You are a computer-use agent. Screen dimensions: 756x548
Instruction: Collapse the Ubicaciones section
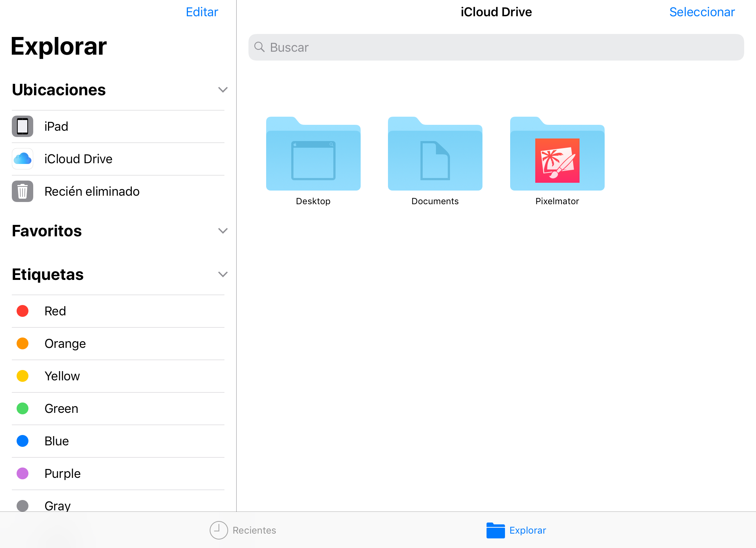coord(223,90)
